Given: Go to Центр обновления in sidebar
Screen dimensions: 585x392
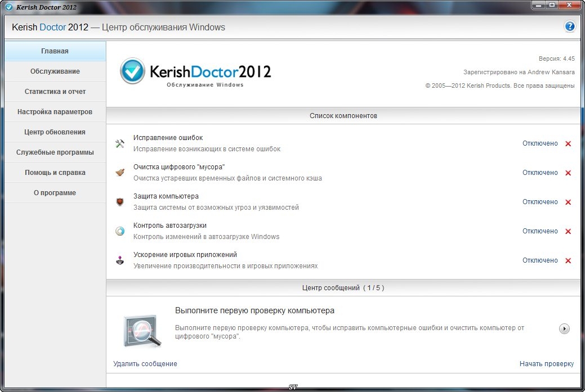Looking at the screenshot, I should [x=55, y=132].
